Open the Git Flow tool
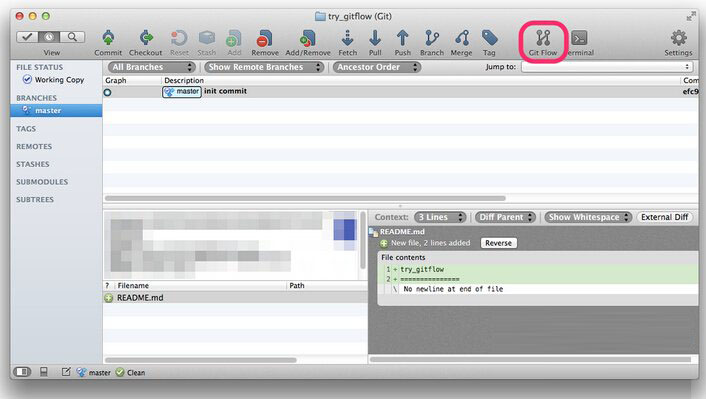This screenshot has width=706, height=399. click(543, 38)
